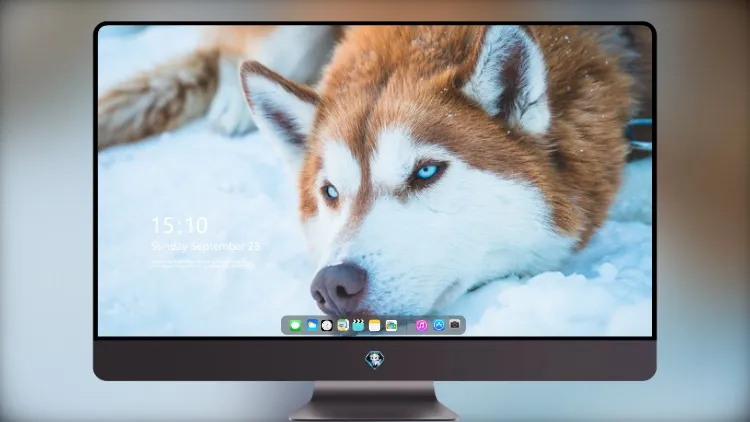Open the Weather app in the dock

312,325
